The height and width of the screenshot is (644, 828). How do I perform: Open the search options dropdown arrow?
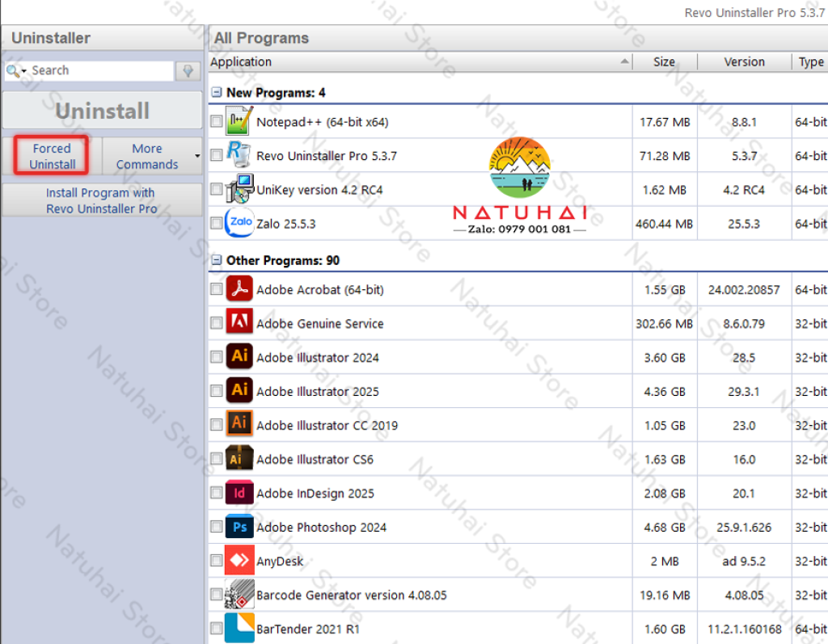[23, 71]
